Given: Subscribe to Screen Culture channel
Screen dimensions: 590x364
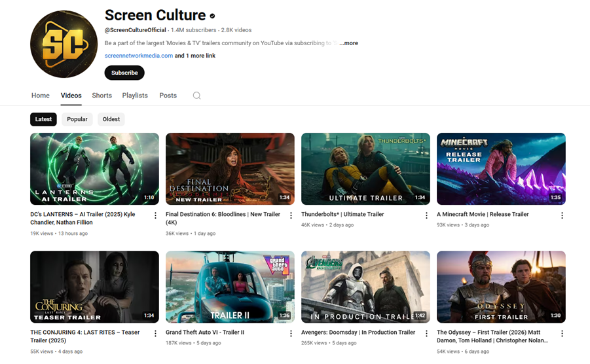Looking at the screenshot, I should coord(124,73).
